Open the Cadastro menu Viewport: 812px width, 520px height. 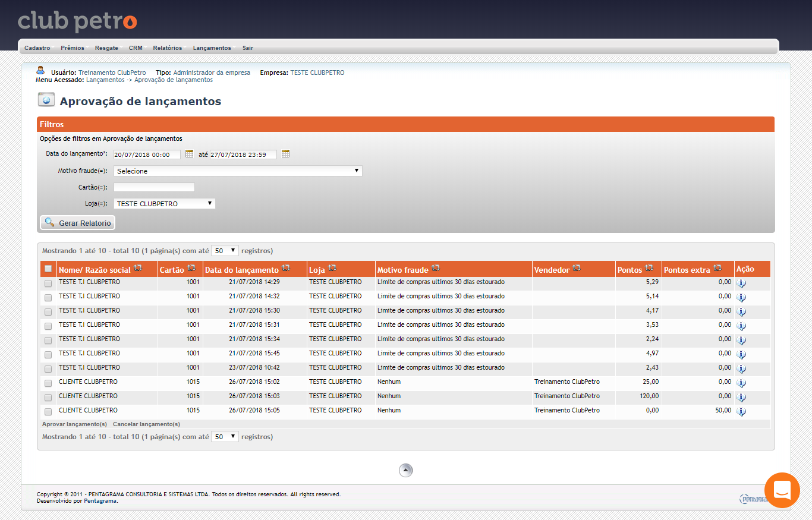37,48
